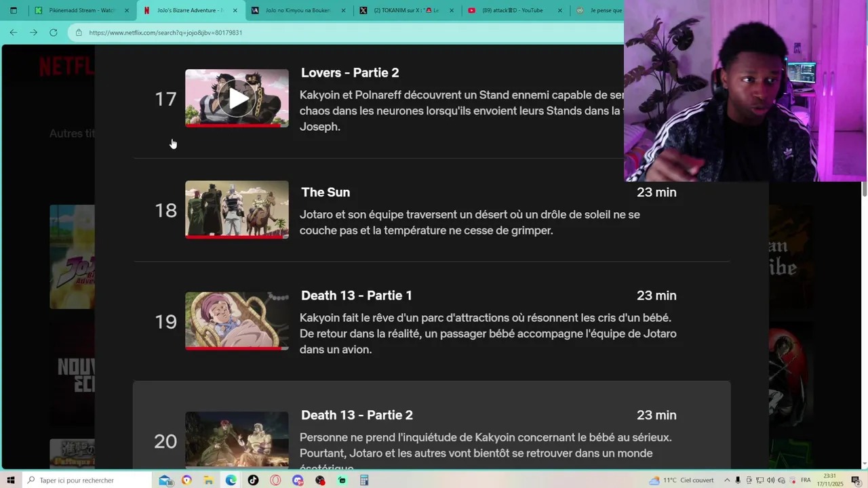This screenshot has height=488, width=868.
Task: Switch to the JoJo's Bizarre Adventure Netflix tab
Action: coord(190,10)
